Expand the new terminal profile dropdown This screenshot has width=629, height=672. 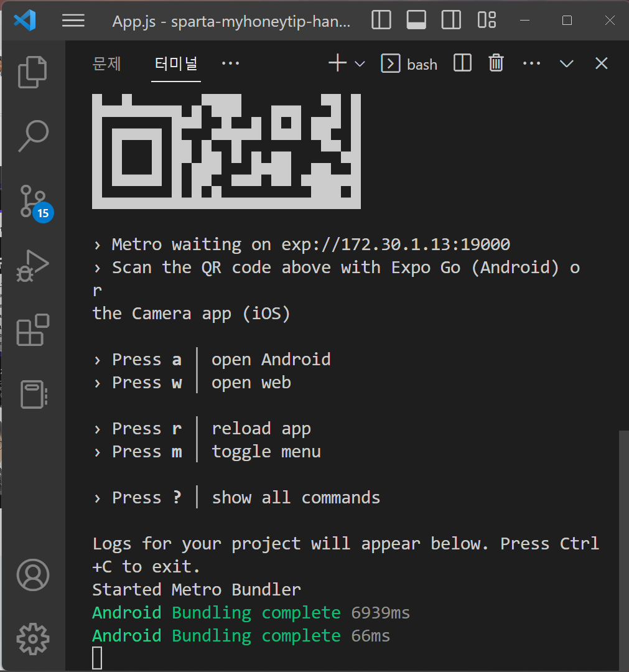360,64
